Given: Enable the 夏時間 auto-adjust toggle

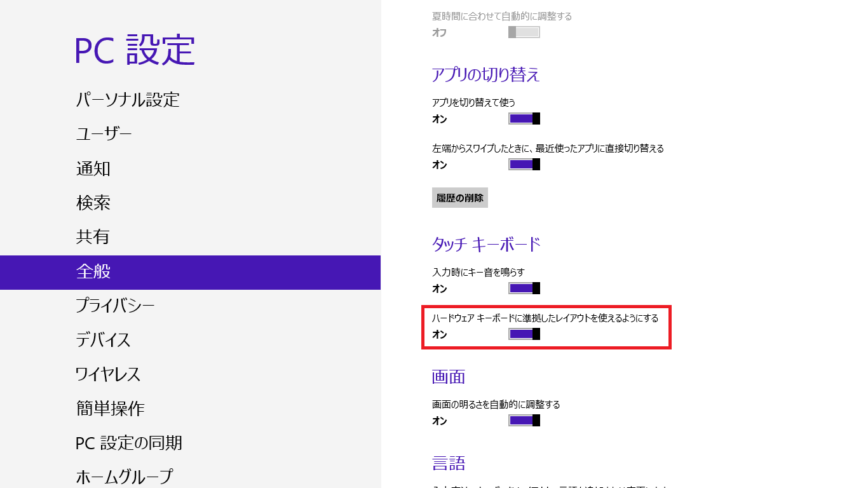Looking at the screenshot, I should click(x=524, y=32).
